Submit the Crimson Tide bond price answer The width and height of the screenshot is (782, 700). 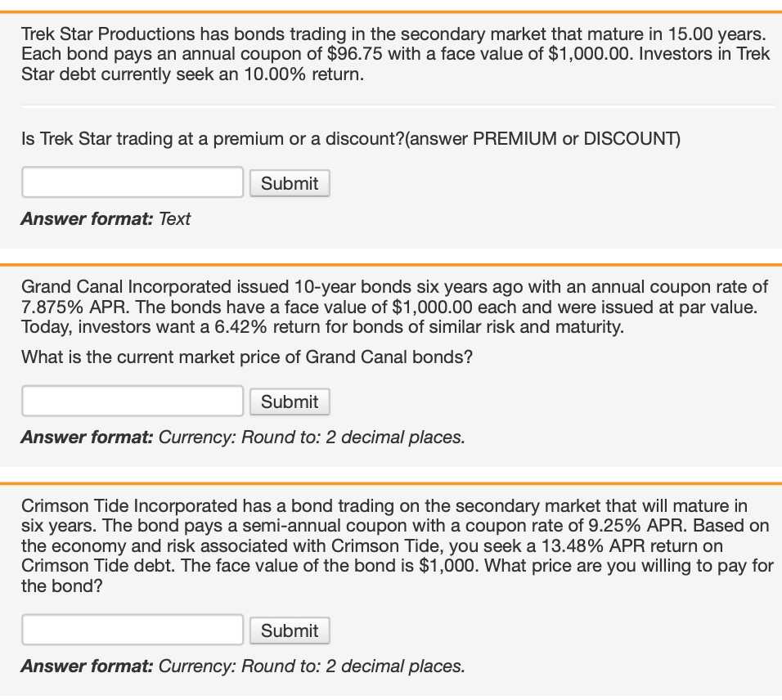click(x=290, y=630)
